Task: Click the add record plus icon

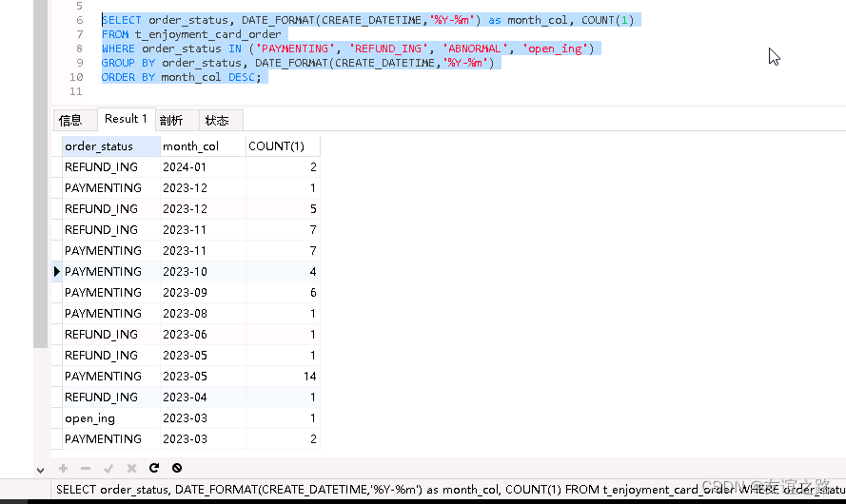Action: [x=64, y=468]
